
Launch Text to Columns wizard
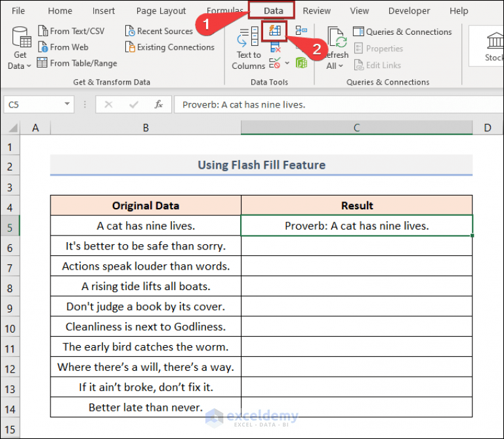248,48
